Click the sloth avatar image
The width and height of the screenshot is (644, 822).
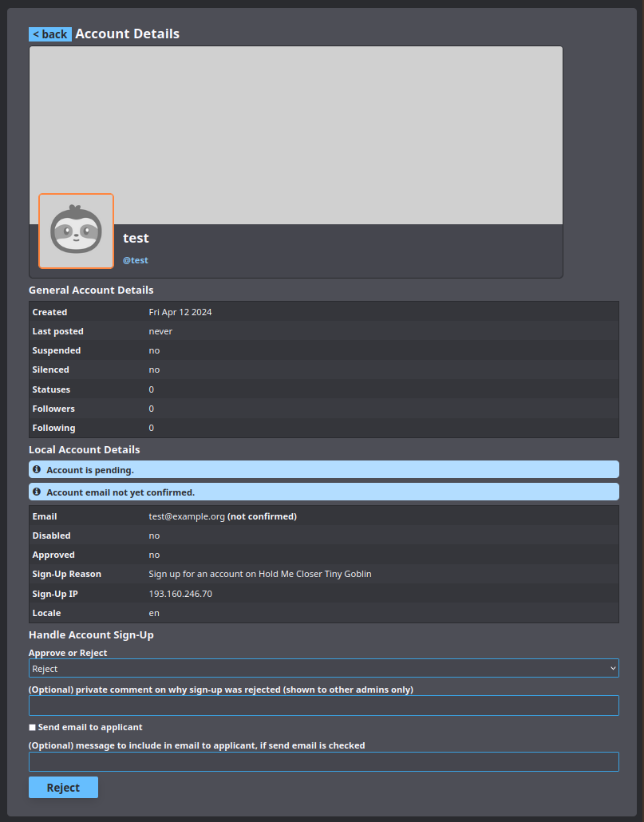[76, 230]
